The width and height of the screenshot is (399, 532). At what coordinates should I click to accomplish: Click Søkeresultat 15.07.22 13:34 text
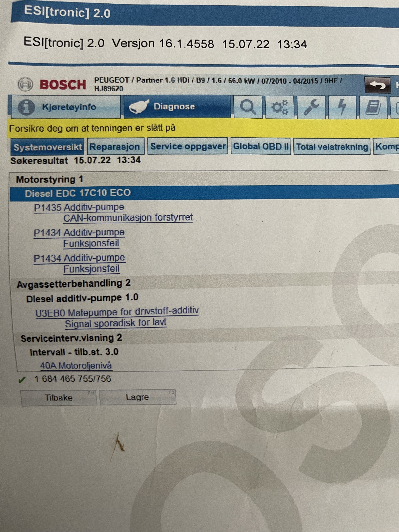(x=75, y=160)
